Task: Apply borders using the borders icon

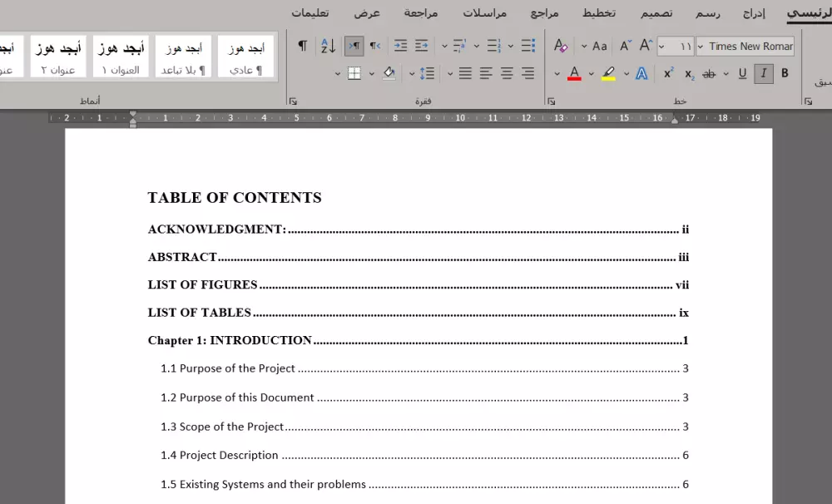Action: pos(354,73)
